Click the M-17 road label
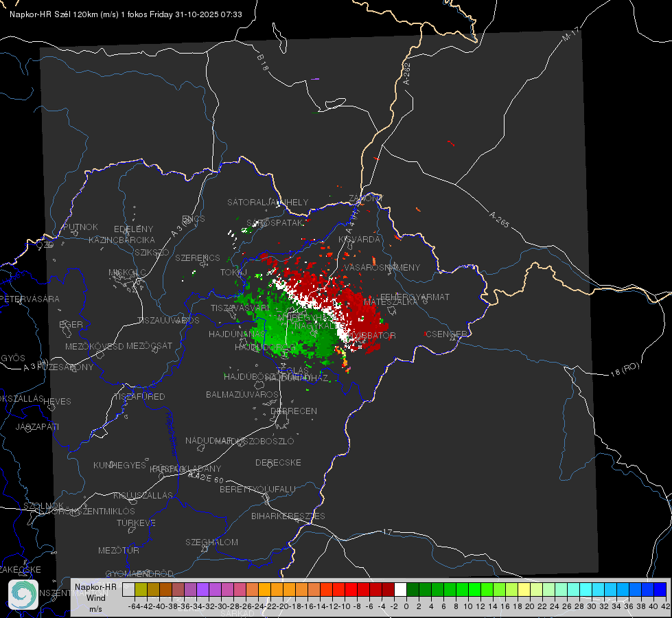 pyautogui.click(x=570, y=34)
